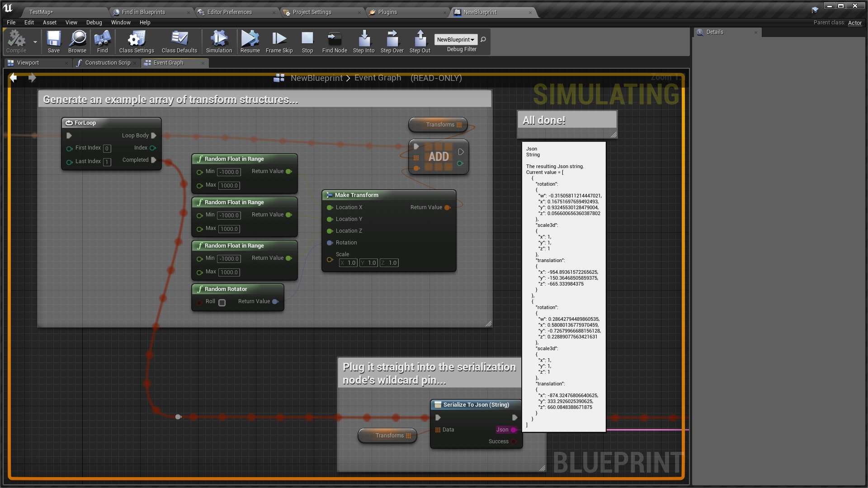This screenshot has width=868, height=488.
Task: Select the Make Transform node header
Action: point(389,195)
